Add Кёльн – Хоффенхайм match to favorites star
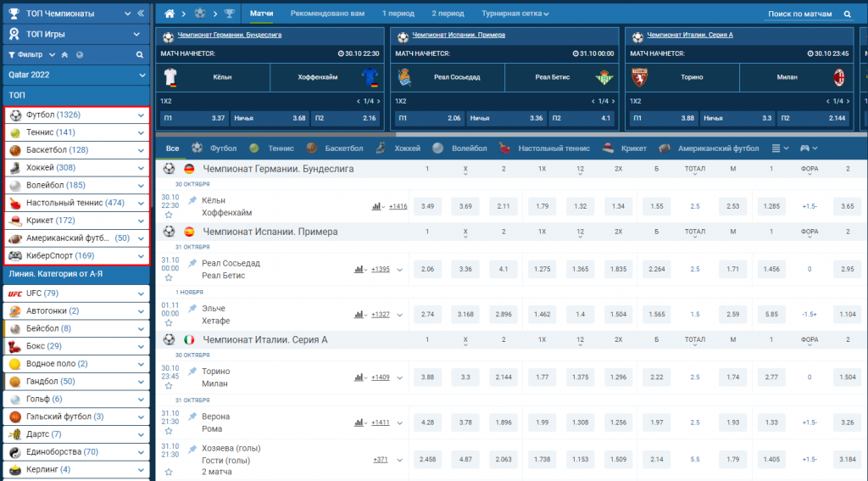 click(x=168, y=215)
